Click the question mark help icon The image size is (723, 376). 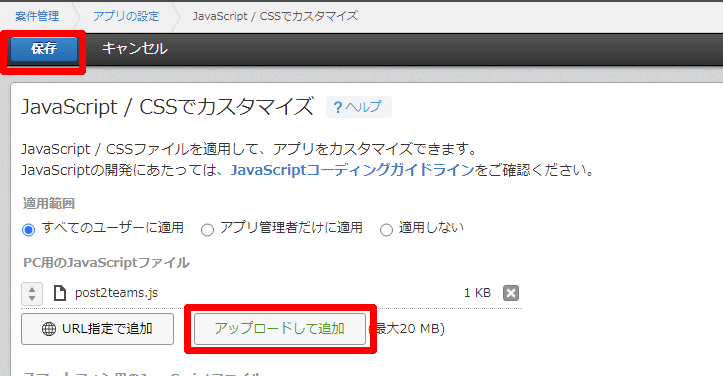pos(338,107)
